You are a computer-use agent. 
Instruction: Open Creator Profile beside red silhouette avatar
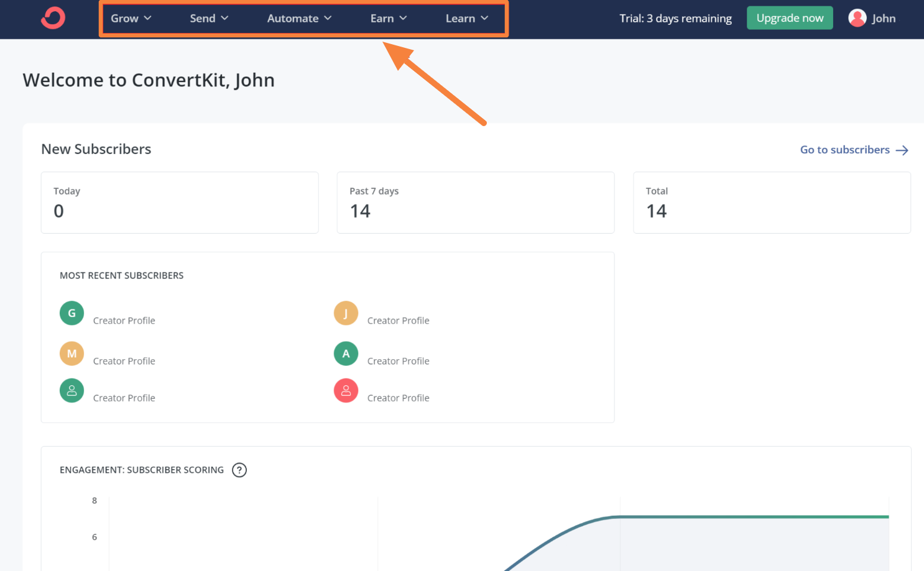coord(399,398)
